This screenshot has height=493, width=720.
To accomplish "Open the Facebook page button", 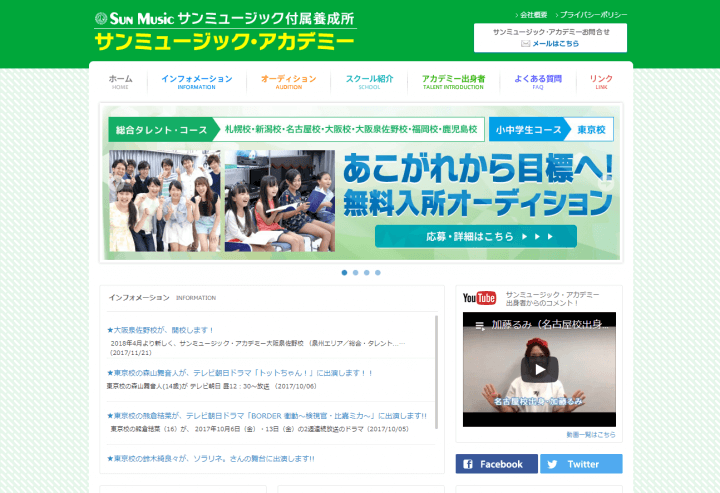I will coord(496,464).
